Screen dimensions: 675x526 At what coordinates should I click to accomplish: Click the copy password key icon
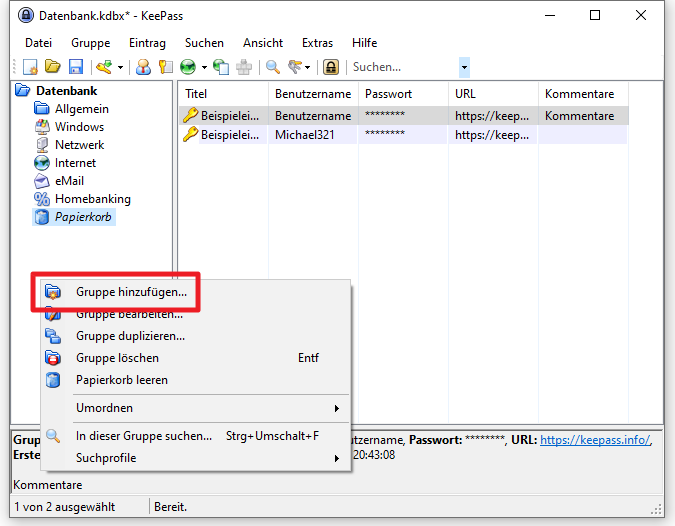166,67
